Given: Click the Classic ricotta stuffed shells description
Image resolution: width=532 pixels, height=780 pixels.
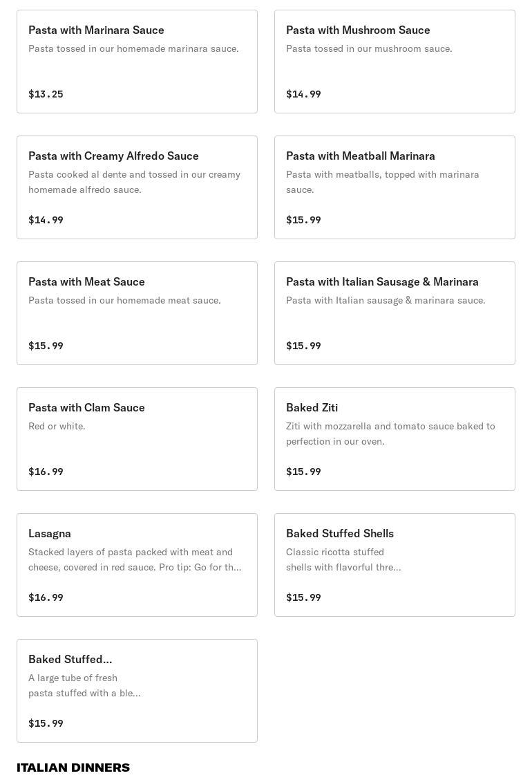Looking at the screenshot, I should point(343,559).
